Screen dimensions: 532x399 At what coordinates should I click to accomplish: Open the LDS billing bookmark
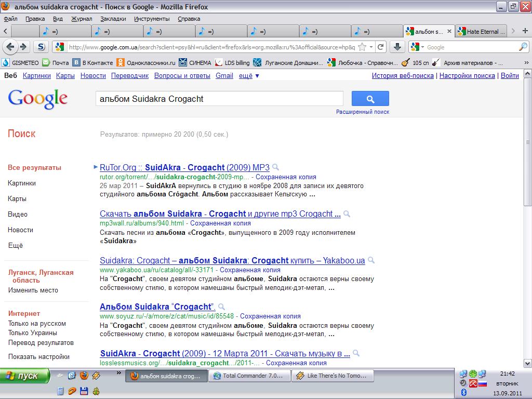point(232,63)
